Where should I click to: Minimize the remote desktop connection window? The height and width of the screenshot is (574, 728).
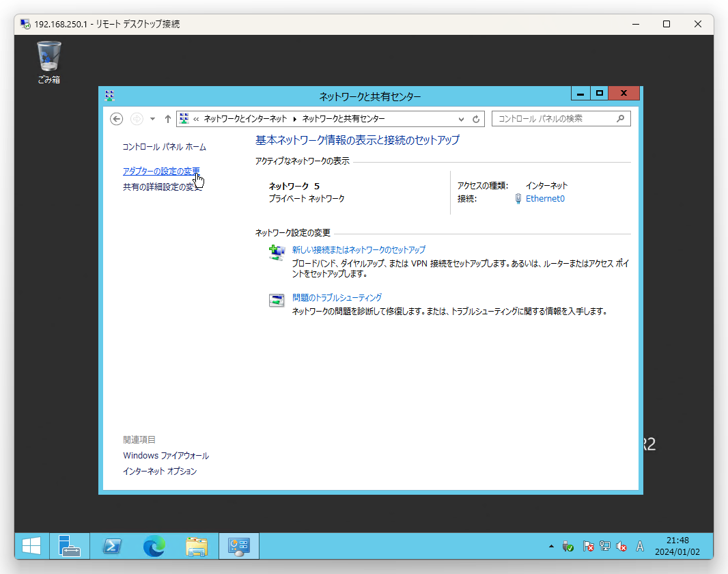point(636,24)
